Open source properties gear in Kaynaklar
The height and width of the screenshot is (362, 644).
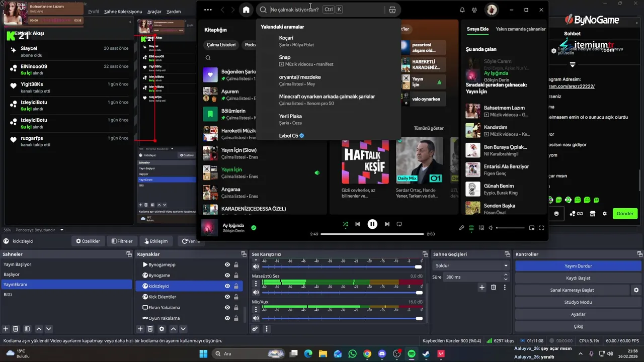coord(162,329)
